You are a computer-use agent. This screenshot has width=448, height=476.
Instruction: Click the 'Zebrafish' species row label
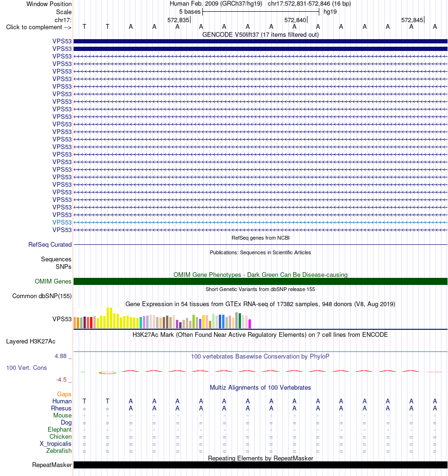(x=59, y=451)
